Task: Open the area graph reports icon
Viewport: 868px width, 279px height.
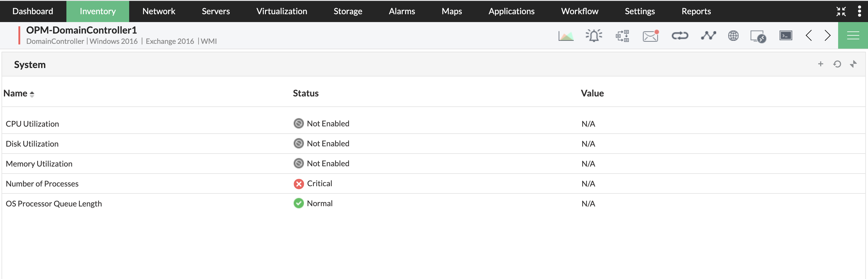Action: [566, 36]
